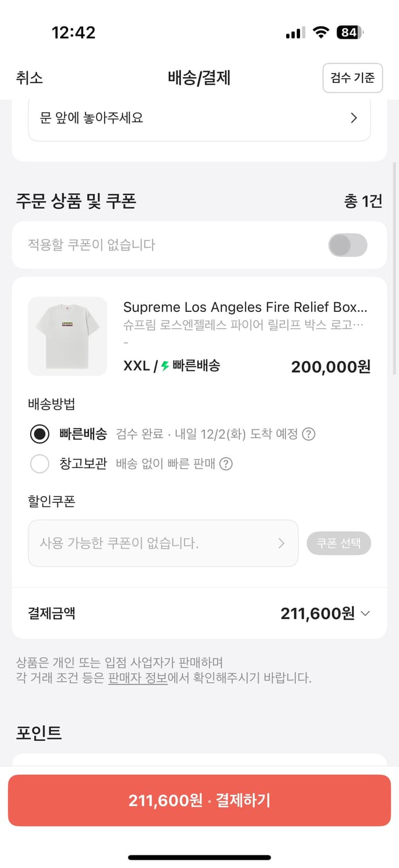
Task: Select the 빠른배송 delivery radio button
Action: (39, 434)
